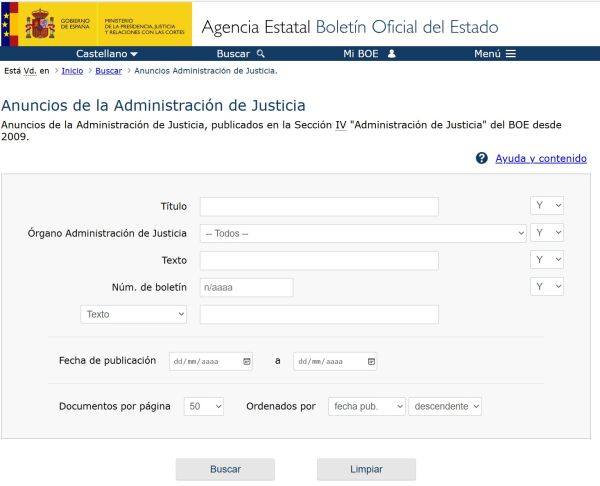This screenshot has height=486, width=600.
Task: Open the Y operator dropdown for Órgano
Action: pyautogui.click(x=547, y=233)
